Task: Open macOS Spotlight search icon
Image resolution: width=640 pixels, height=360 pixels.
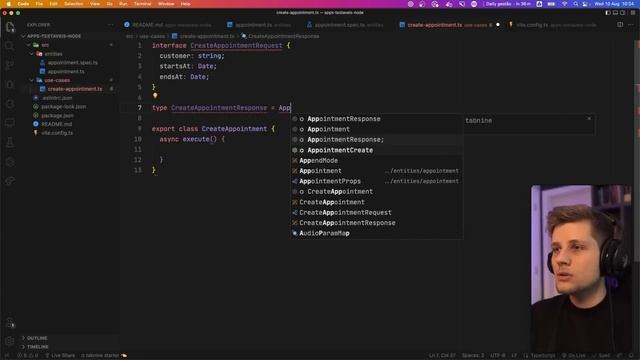Action: [576, 4]
